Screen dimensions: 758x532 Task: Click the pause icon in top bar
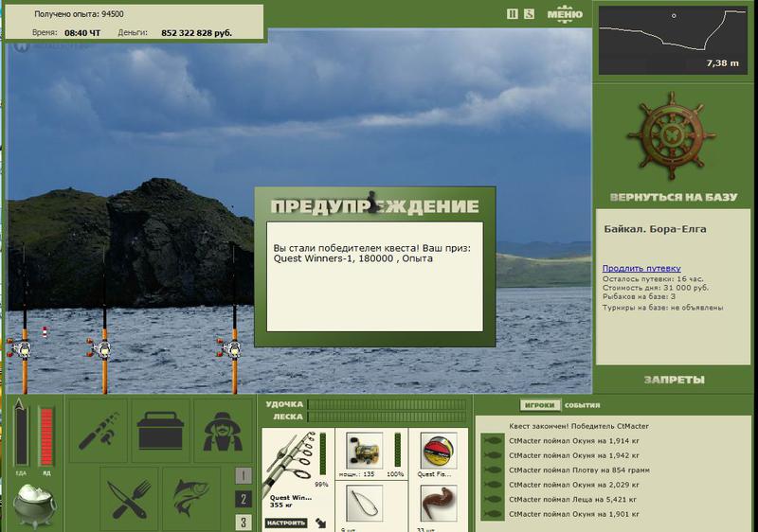513,14
